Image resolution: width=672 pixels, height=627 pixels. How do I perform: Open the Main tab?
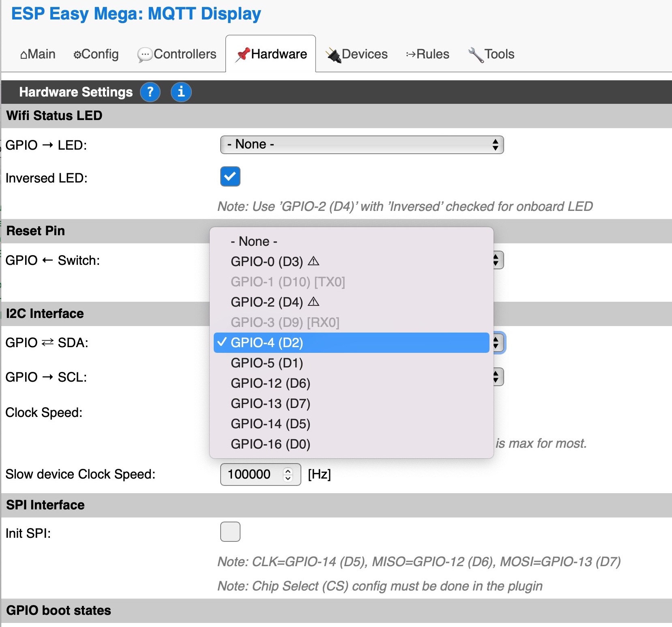38,54
